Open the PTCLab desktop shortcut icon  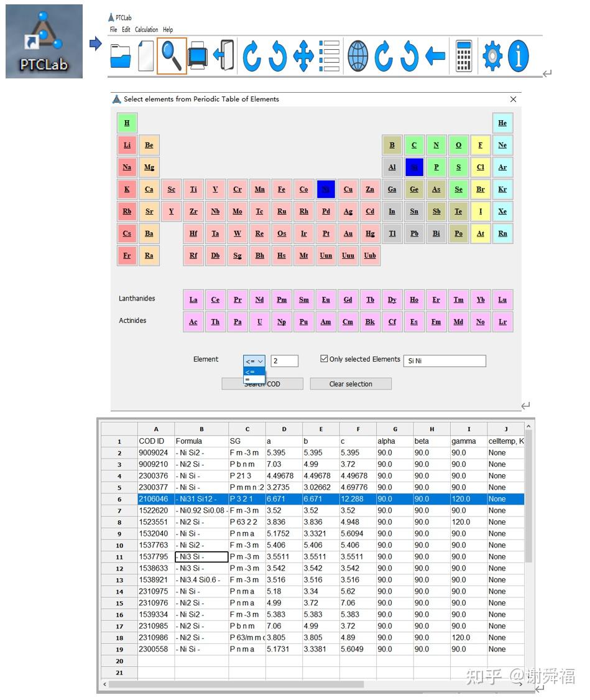tap(44, 42)
